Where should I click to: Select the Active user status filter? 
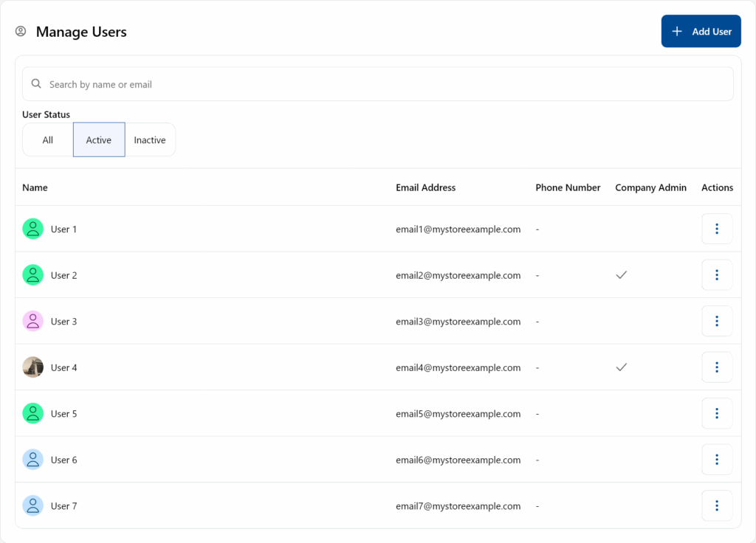tap(99, 140)
